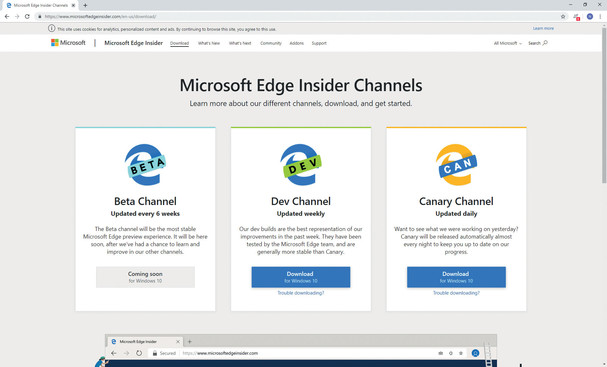Viewport: 607px width, 367px height.
Task: Go to Microsoft Edge Insider home link
Action: click(x=134, y=43)
